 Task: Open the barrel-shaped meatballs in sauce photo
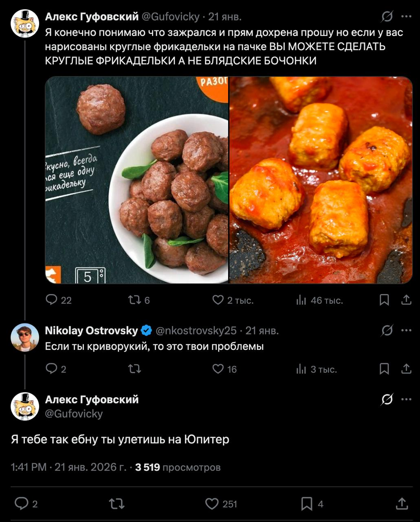pos(321,180)
